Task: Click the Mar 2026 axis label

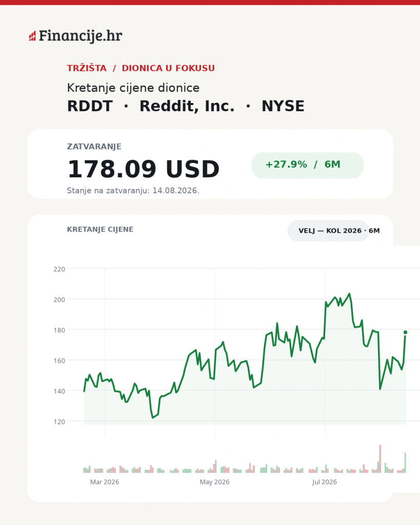Action: [105, 482]
